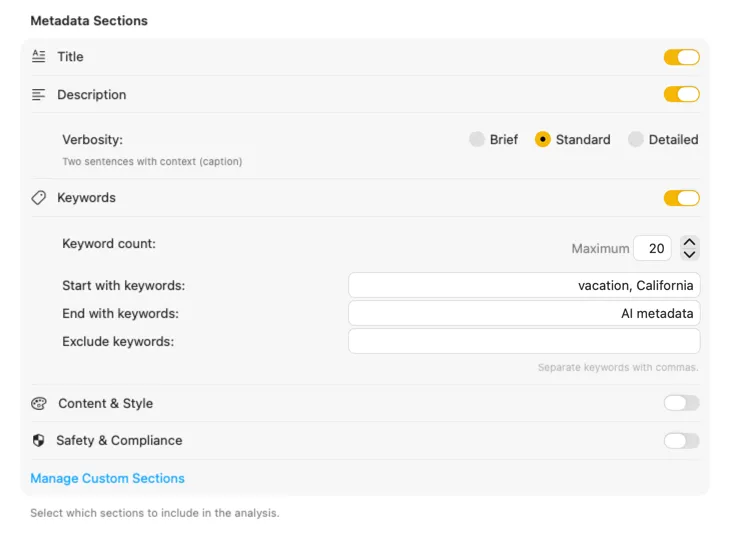
Task: Click the Start with keywords: label
Action: 124,285
